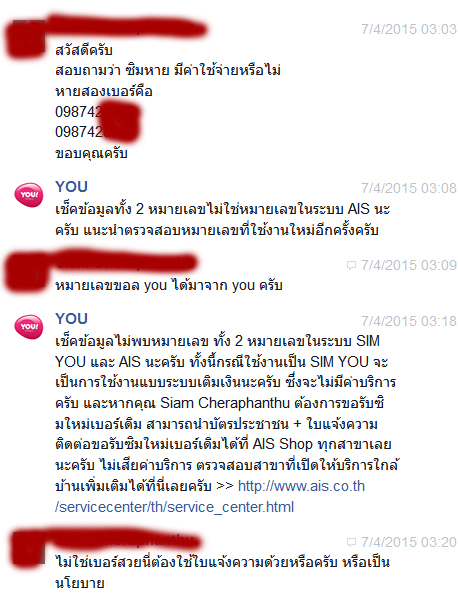The width and height of the screenshot is (458, 602).
Task: Click the small message icon beside the 03:09 timestamp
Action: pyautogui.click(x=351, y=265)
